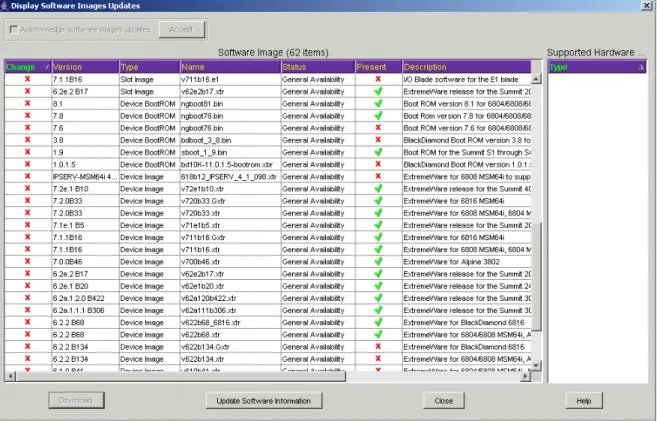The image size is (657, 421).
Task: Click the change red X for ngboot78.bin row
Action: 28,115
